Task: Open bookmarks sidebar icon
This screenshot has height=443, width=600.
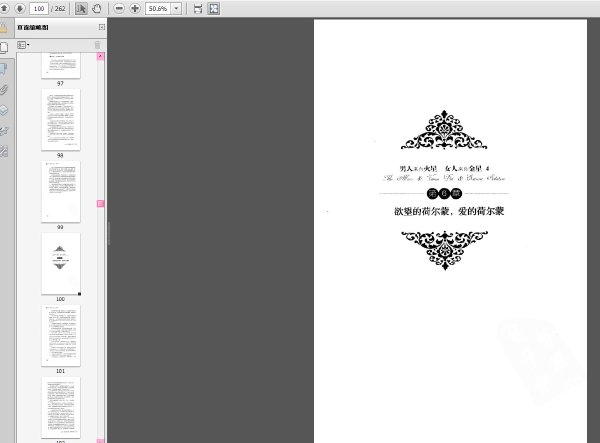Action: click(x=3, y=69)
